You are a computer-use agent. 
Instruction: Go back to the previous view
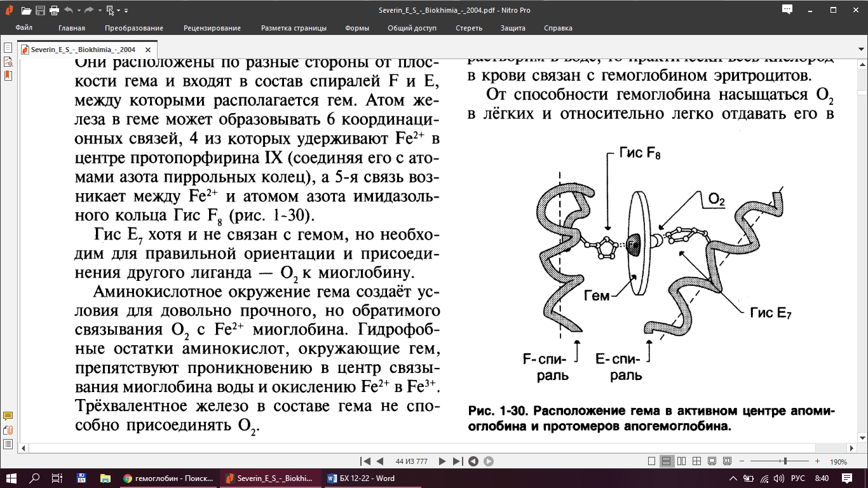[x=473, y=461]
